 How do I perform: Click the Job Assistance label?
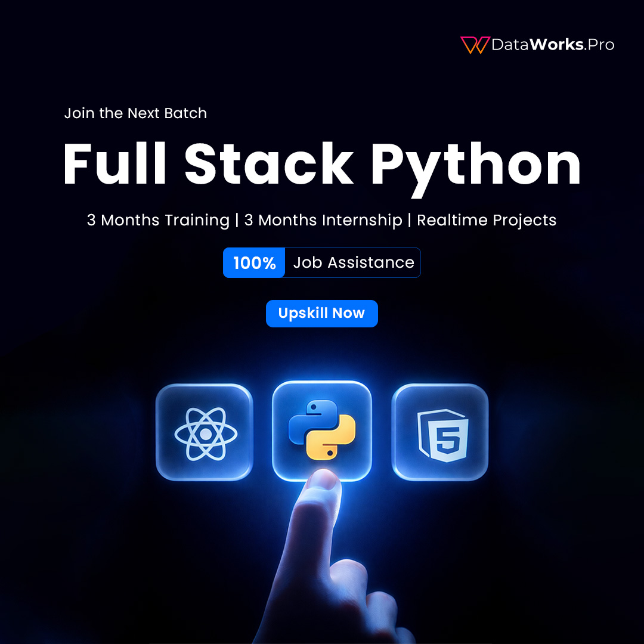pyautogui.click(x=354, y=262)
